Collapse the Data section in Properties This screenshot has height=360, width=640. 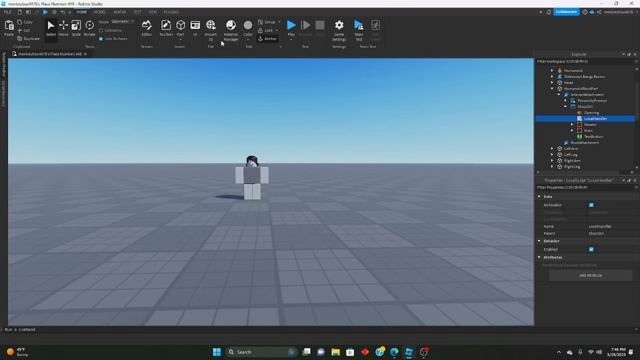coord(539,197)
